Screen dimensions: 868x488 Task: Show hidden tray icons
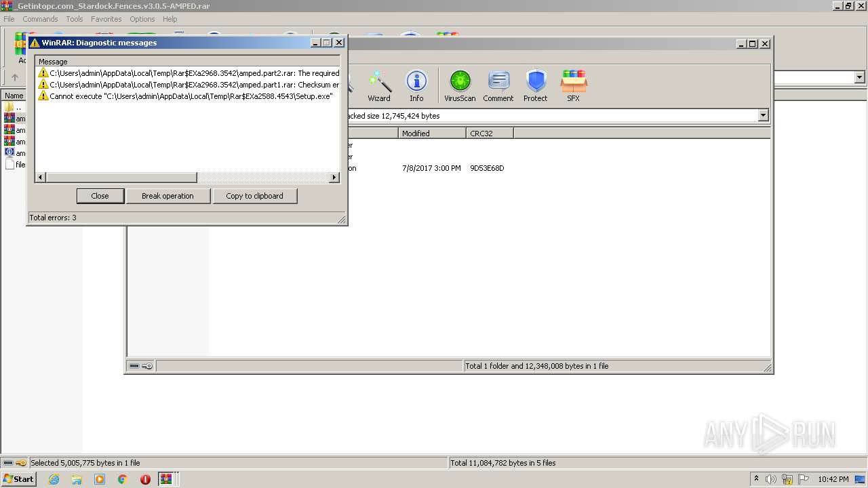756,479
